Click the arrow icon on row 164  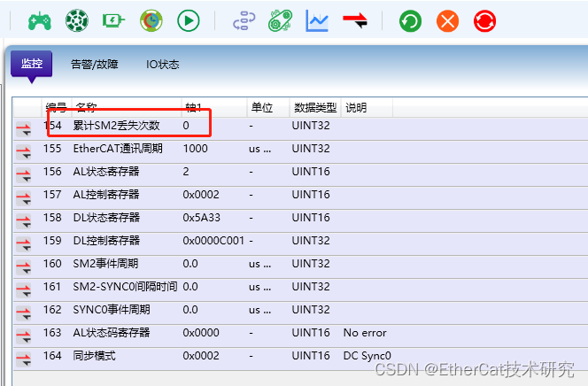(x=24, y=359)
